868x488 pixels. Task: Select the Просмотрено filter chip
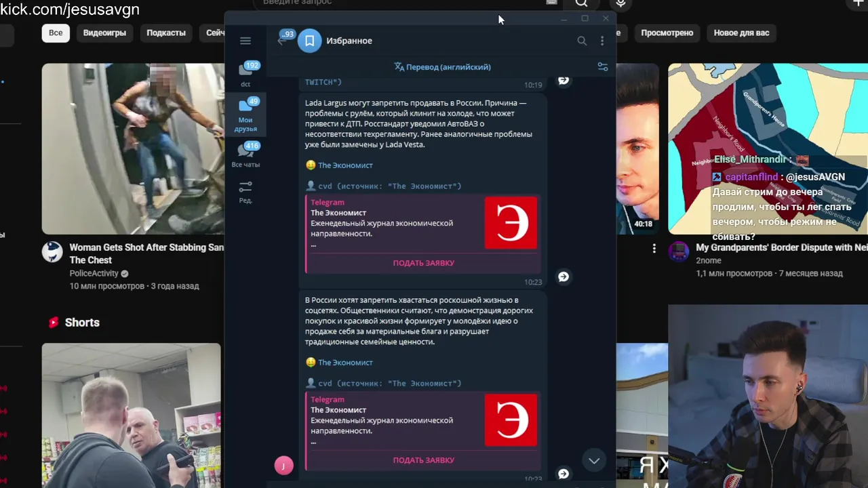click(667, 33)
